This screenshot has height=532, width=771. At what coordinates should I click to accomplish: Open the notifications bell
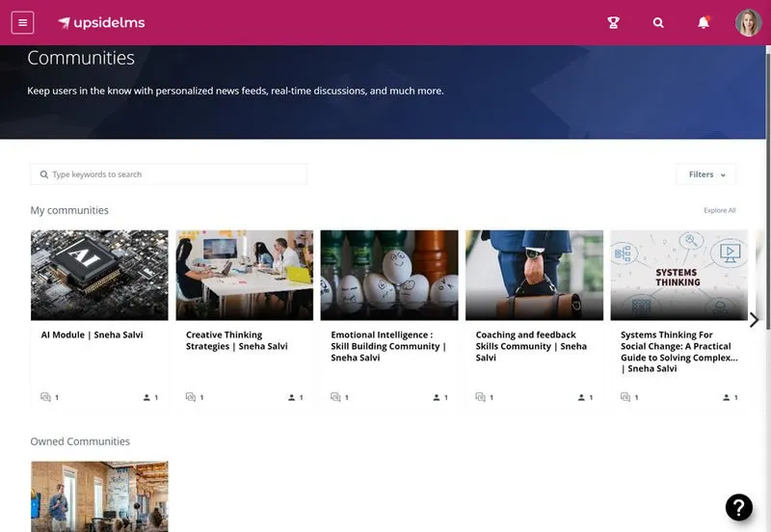point(704,22)
